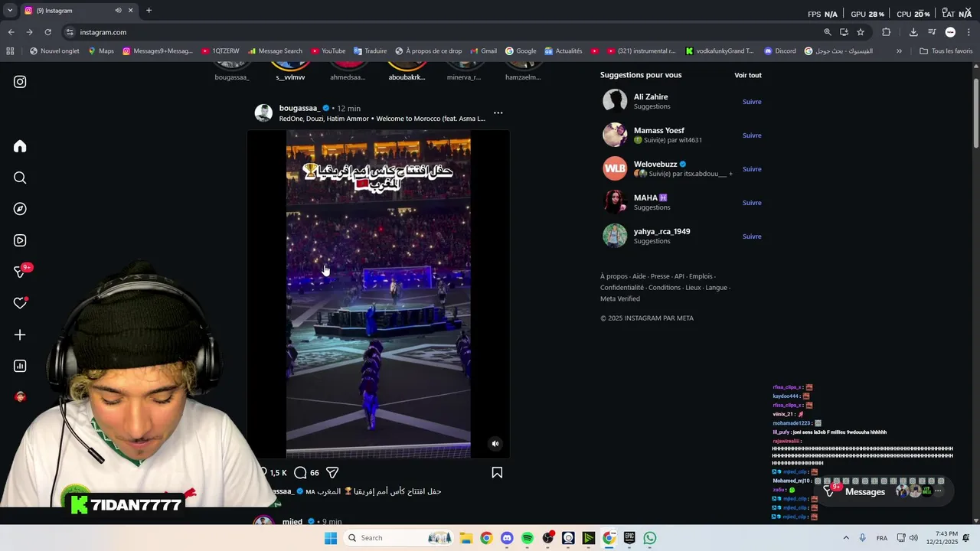Image resolution: width=980 pixels, height=551 pixels.
Task: Open Instagram logo in left sidebar
Action: pyautogui.click(x=20, y=82)
